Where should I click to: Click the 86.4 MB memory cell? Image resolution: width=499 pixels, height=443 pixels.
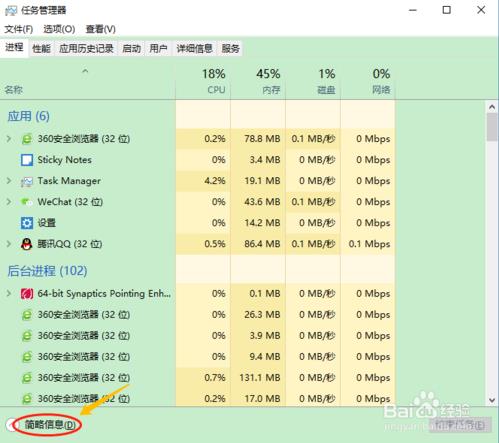coord(258,244)
